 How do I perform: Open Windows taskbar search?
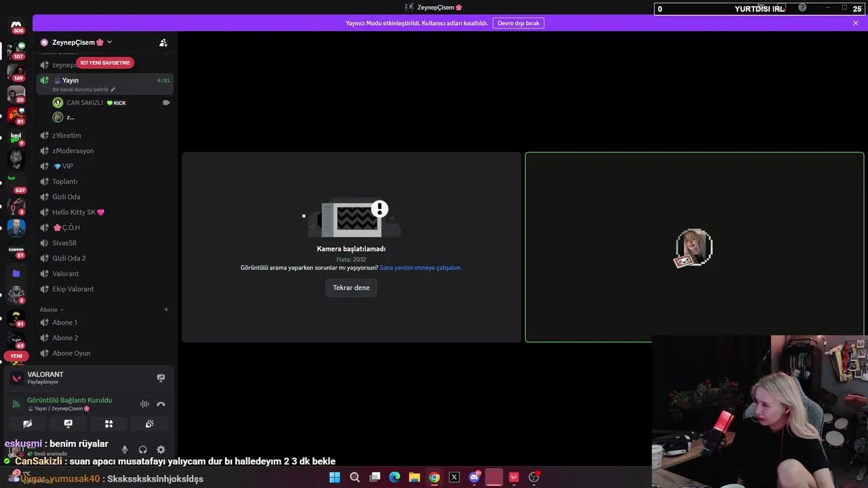click(x=355, y=477)
